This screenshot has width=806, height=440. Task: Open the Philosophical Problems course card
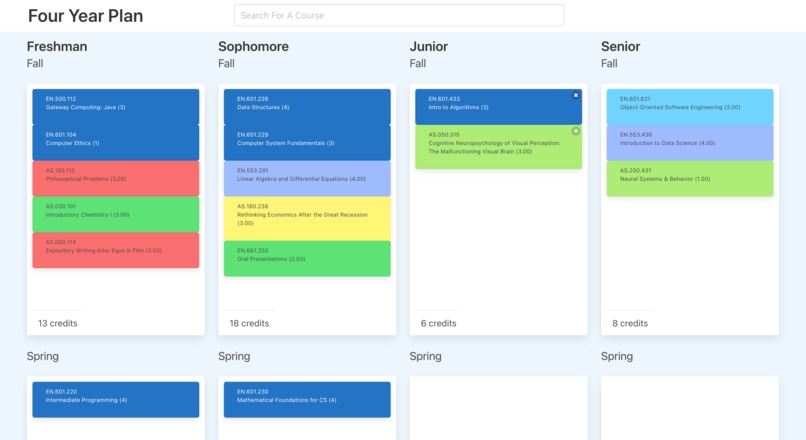pos(116,179)
